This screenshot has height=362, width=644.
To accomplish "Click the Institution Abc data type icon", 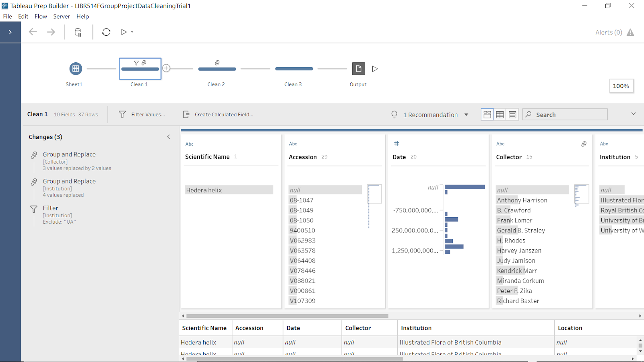I will (604, 144).
